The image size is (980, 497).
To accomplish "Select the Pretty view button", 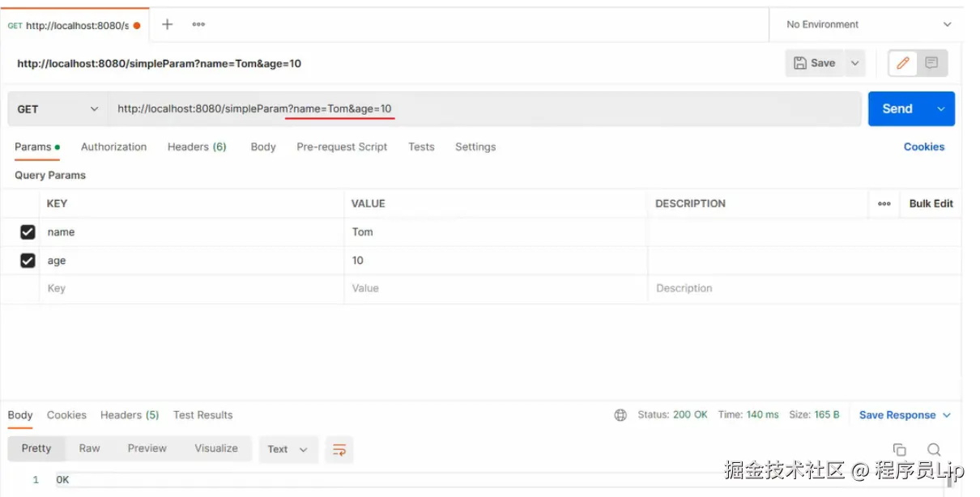I will pos(36,448).
